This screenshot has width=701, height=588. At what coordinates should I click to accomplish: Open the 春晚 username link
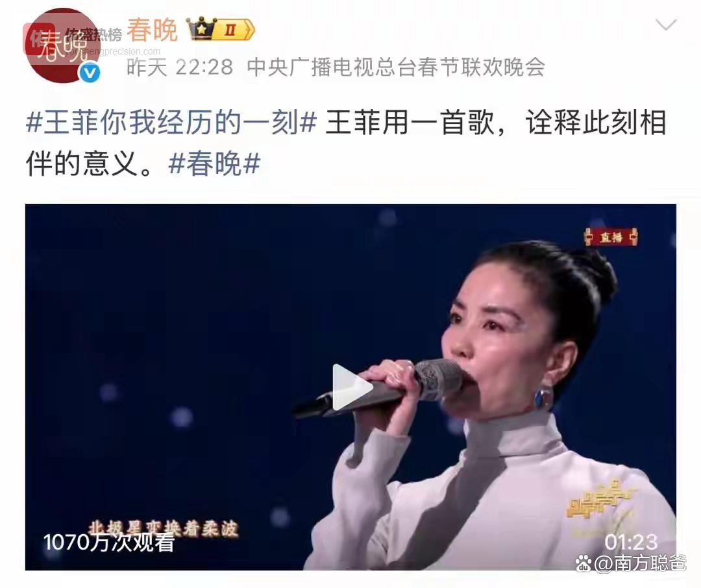coord(153,30)
